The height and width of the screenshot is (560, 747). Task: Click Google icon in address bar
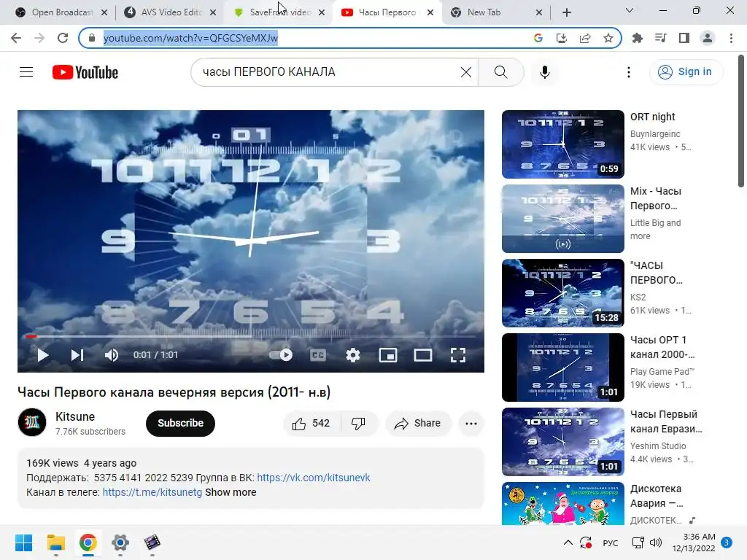click(538, 38)
